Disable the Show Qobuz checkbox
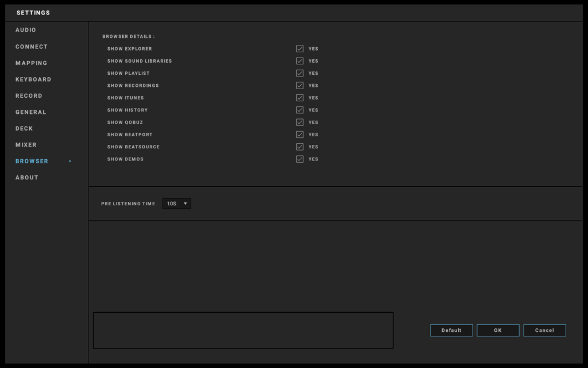 coord(300,122)
